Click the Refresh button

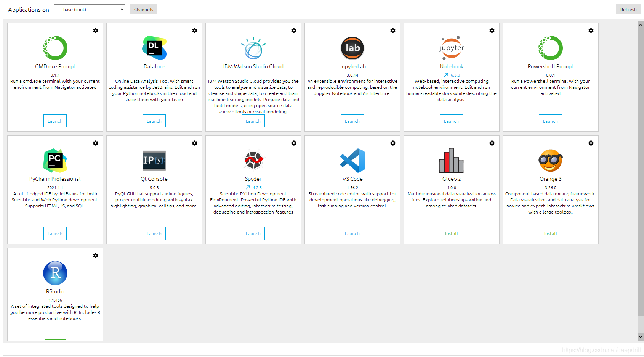pos(628,9)
